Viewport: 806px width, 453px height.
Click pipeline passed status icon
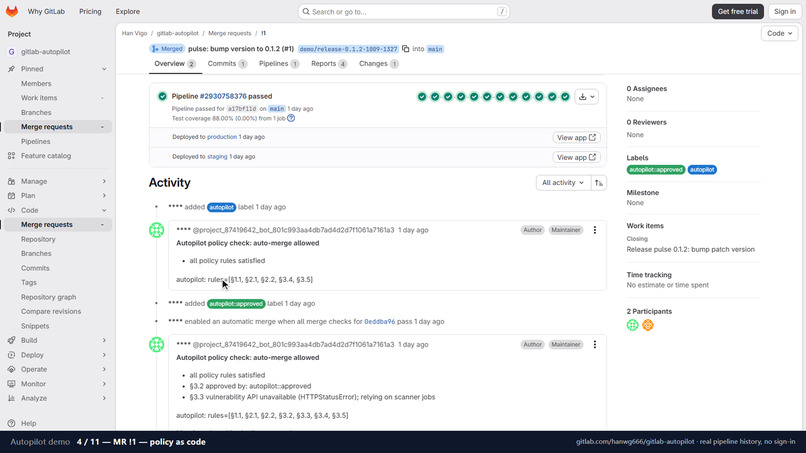pyautogui.click(x=162, y=96)
